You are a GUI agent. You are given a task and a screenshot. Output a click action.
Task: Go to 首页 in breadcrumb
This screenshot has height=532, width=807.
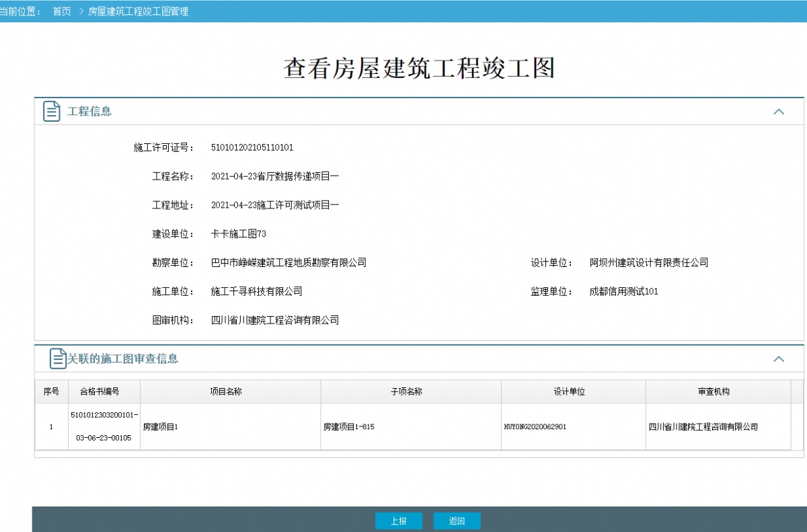click(62, 11)
